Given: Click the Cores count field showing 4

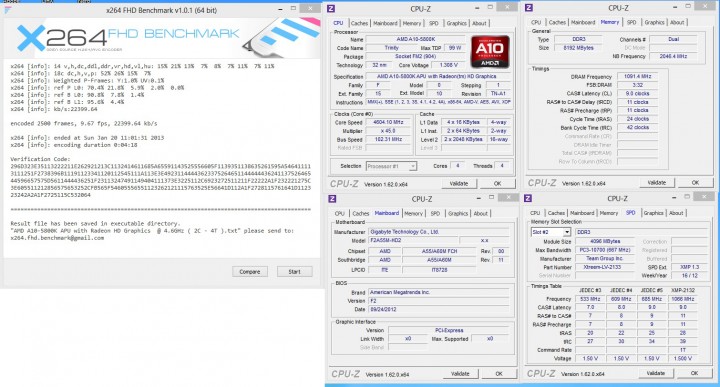Looking at the screenshot, I should coord(458,166).
